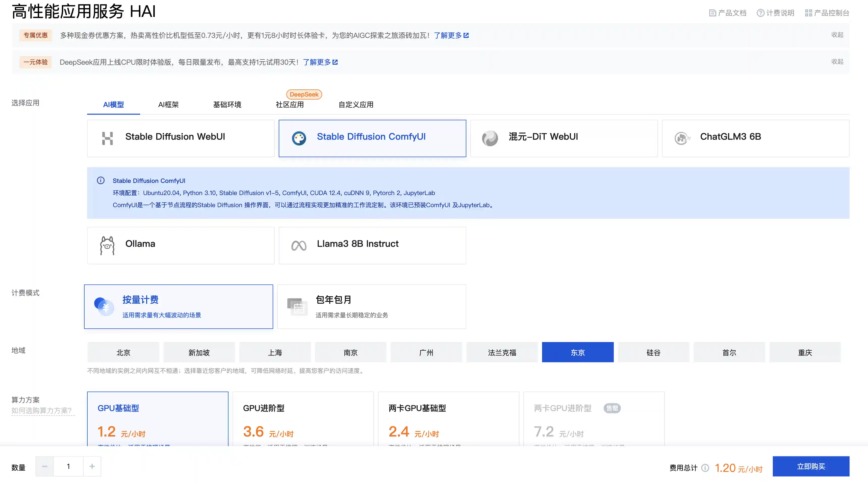
Task: Click the quantity input field
Action: (x=68, y=466)
